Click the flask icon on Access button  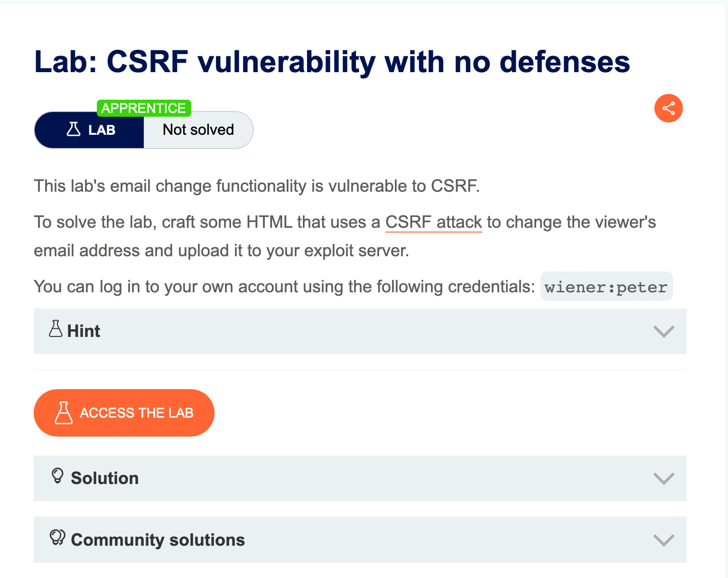64,413
